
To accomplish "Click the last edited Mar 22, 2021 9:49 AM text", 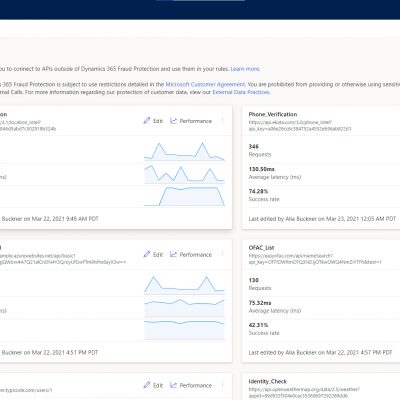I will click(x=49, y=219).
